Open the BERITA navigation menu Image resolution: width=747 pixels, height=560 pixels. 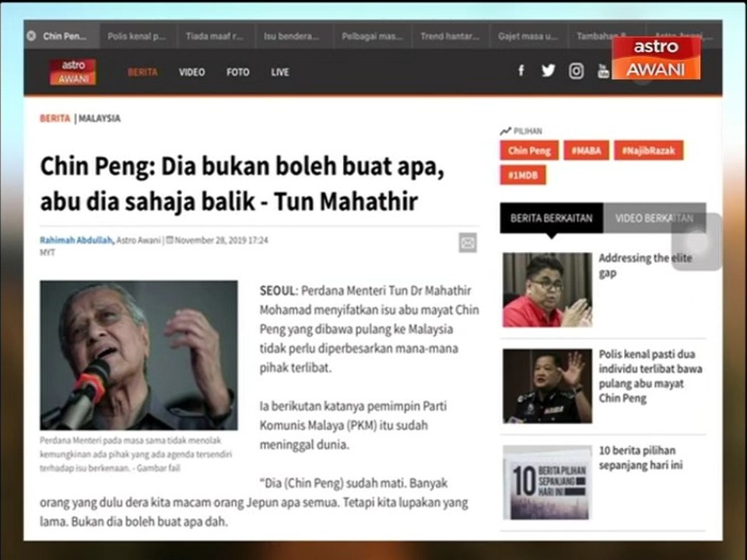[142, 72]
